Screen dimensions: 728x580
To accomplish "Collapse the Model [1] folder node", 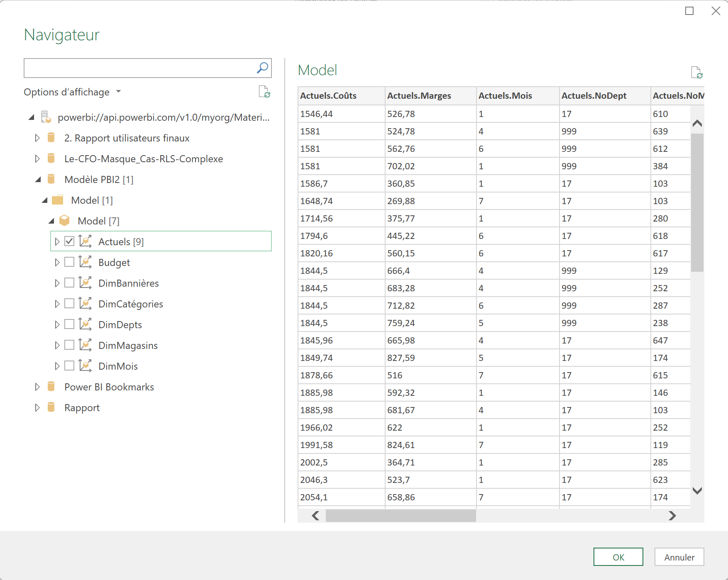I will click(44, 200).
